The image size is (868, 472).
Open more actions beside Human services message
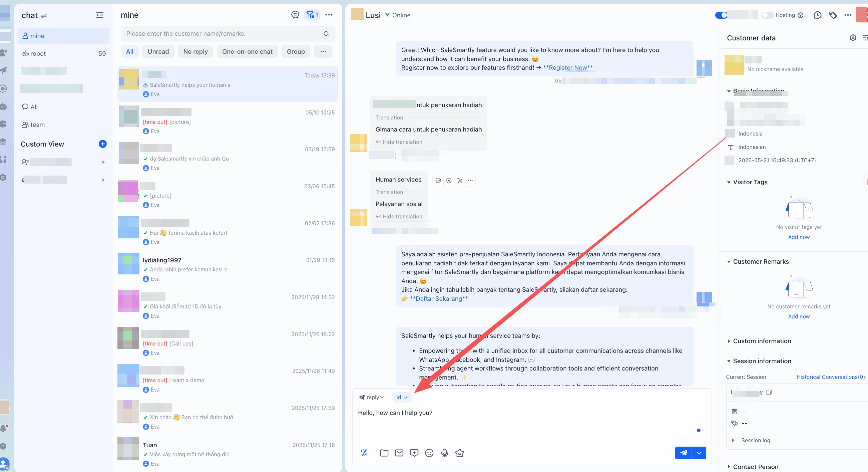[470, 180]
